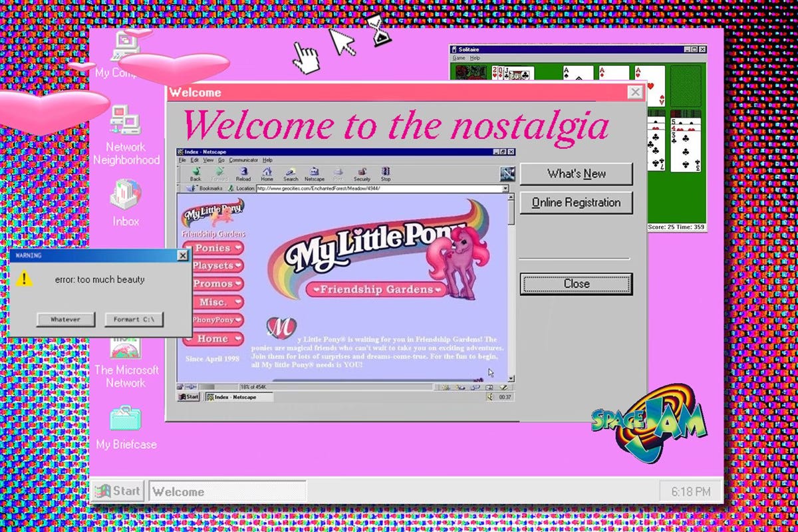Select the Welcome taskbar item

point(227,492)
